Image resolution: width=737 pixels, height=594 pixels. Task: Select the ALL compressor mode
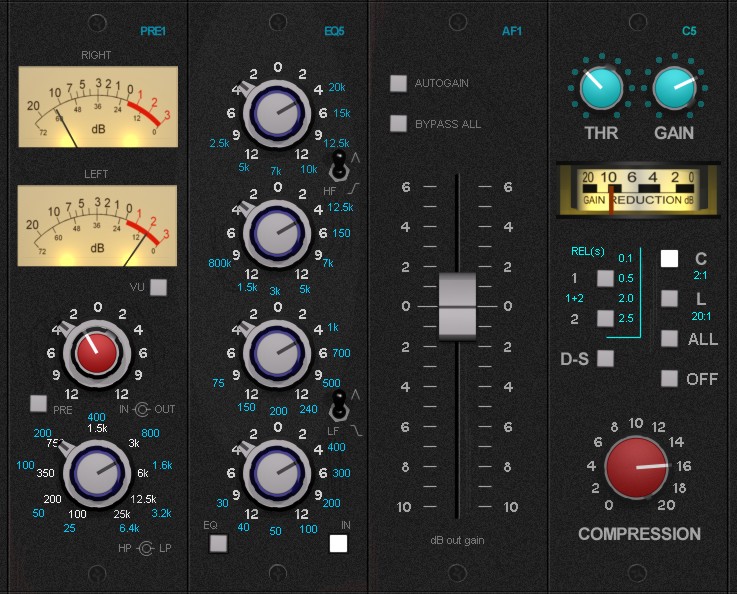pyautogui.click(x=669, y=338)
